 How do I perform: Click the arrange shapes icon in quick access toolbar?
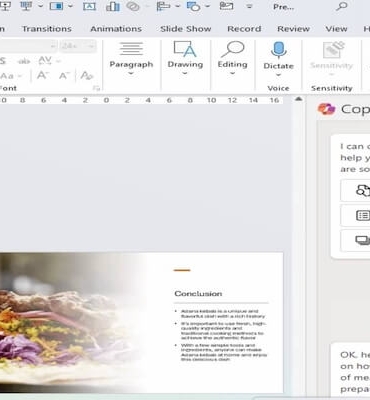(193, 6)
